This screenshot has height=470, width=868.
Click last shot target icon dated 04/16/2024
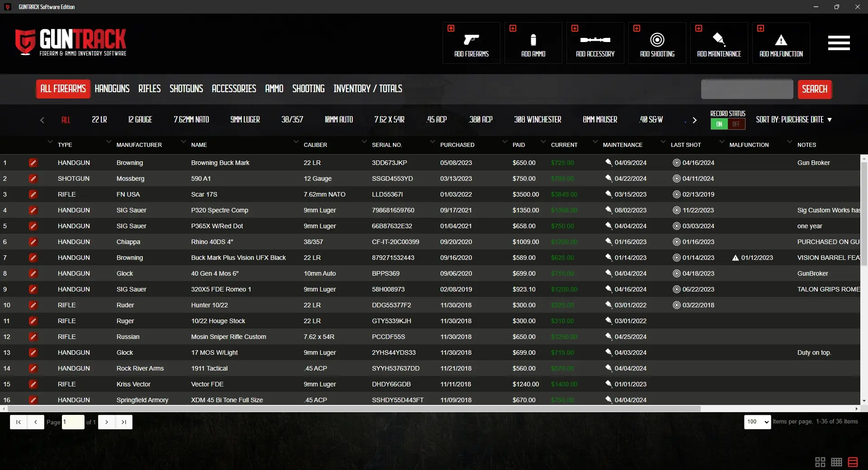point(676,163)
